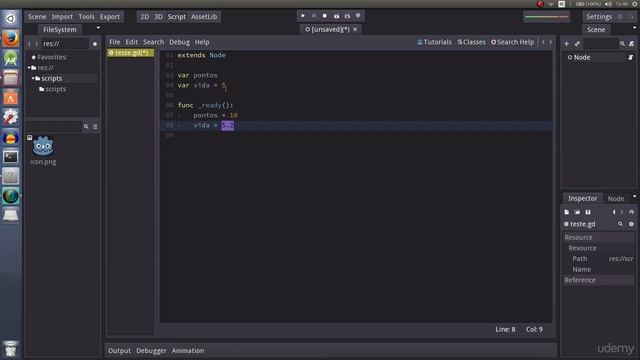This screenshot has width=640, height=360.
Task: Click the res:// path input field
Action: pos(65,44)
